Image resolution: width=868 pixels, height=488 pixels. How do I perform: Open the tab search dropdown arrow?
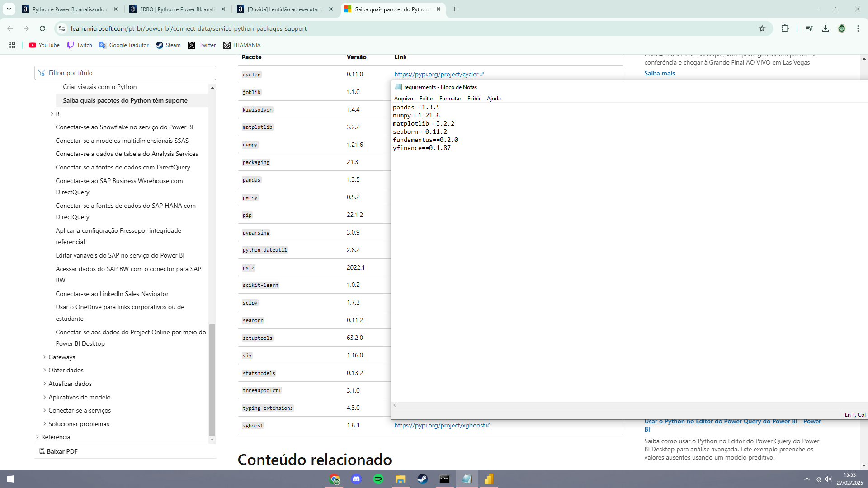coord(9,9)
